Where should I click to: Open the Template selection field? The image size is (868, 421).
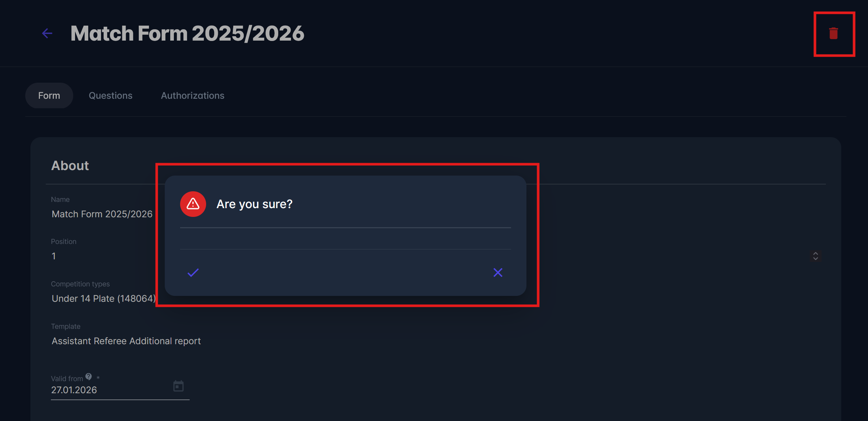coord(126,341)
